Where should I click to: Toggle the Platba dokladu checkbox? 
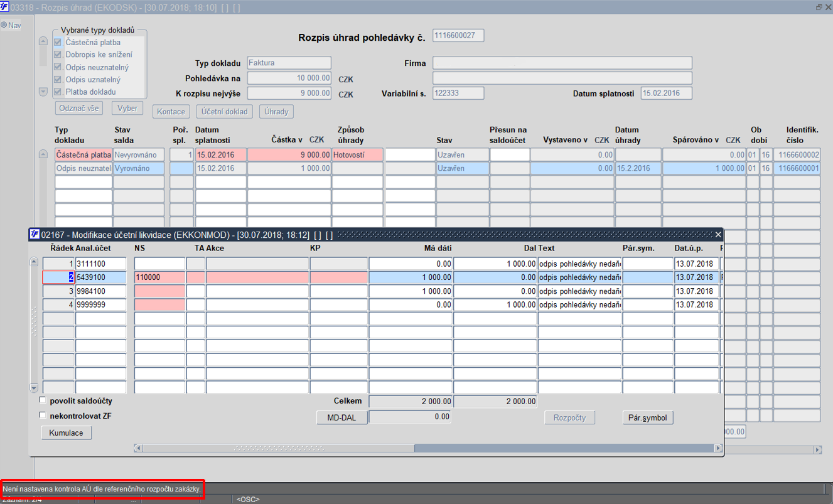point(58,92)
